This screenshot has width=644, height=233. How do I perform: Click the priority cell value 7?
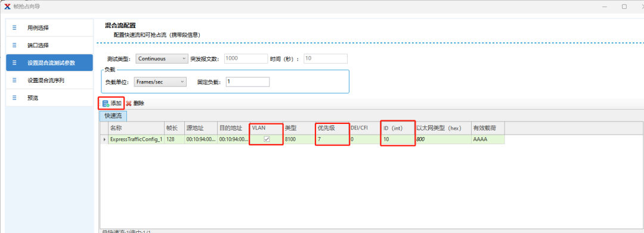tap(332, 139)
